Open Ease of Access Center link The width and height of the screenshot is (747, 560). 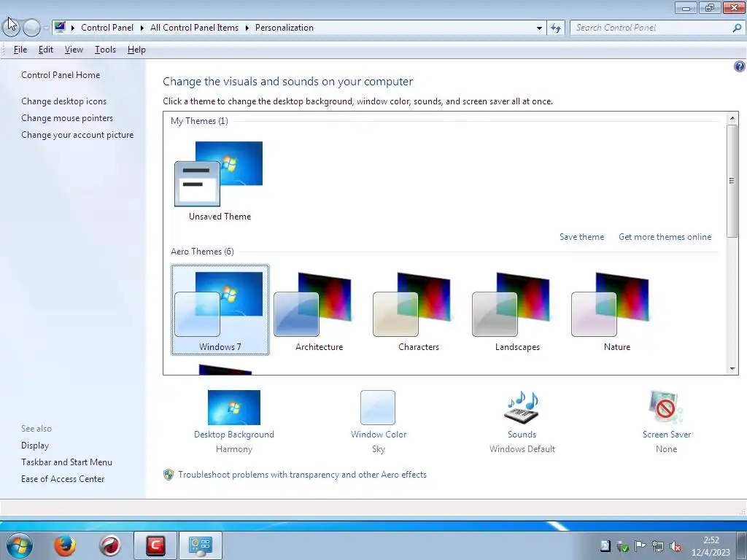coord(63,478)
